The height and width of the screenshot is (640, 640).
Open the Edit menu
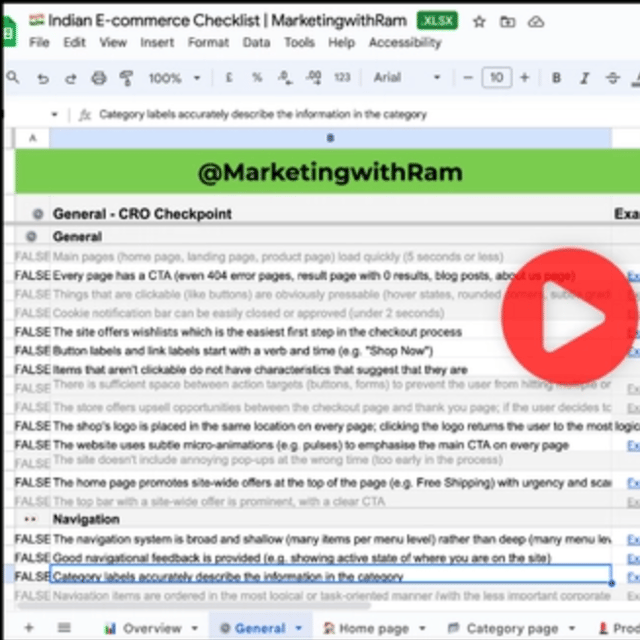74,42
